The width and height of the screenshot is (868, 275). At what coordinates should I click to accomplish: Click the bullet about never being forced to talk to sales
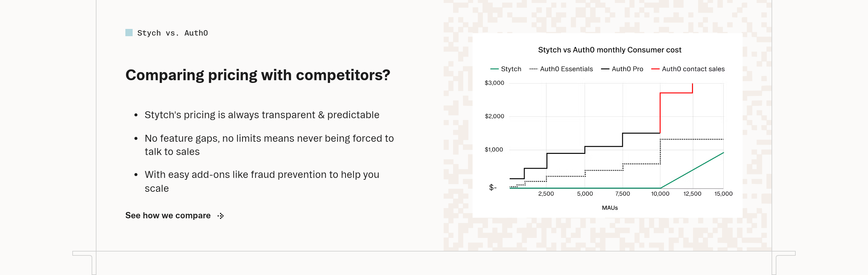point(269,145)
